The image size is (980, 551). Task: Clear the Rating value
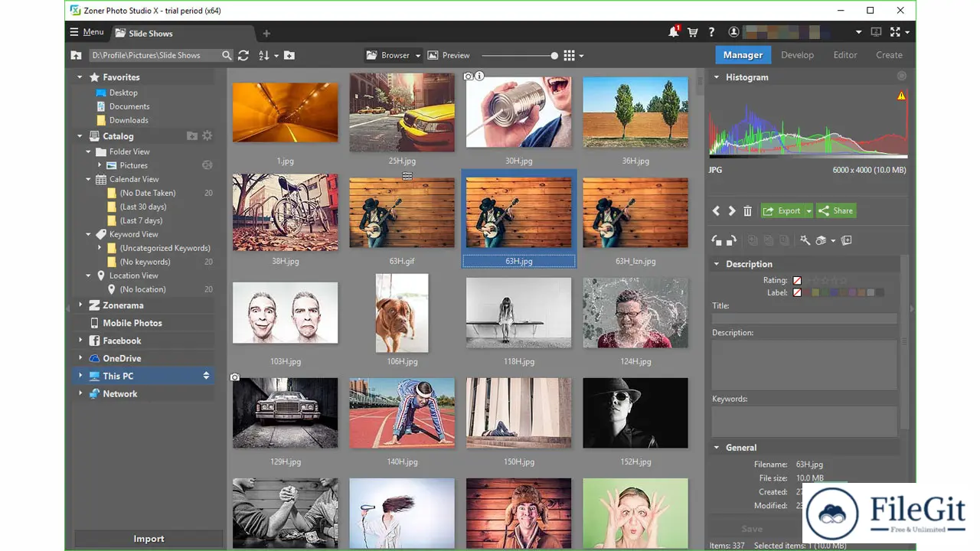coord(797,280)
